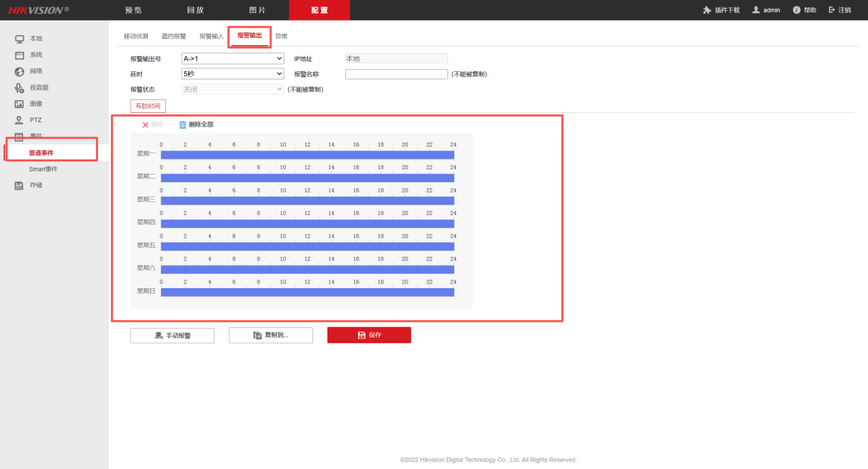The image size is (868, 469).
Task: Click the 本地 monitor icon in sidebar
Action: (x=20, y=39)
